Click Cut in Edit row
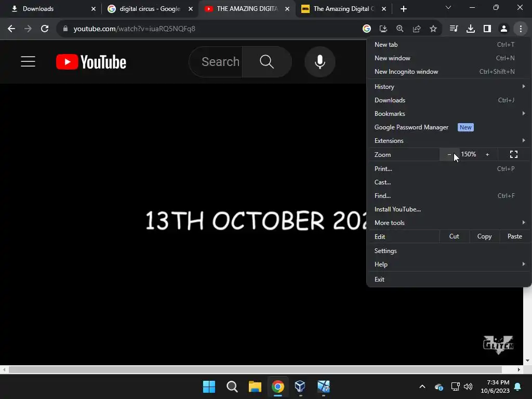 (454, 236)
